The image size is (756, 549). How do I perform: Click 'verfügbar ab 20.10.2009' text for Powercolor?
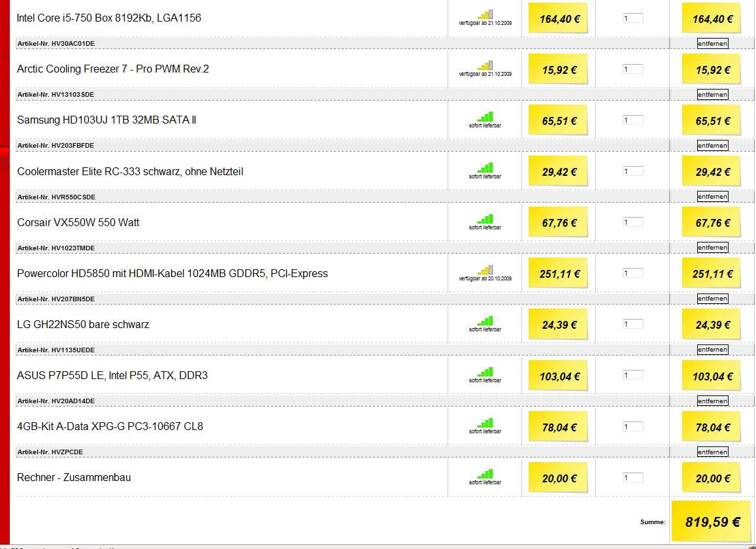[485, 279]
